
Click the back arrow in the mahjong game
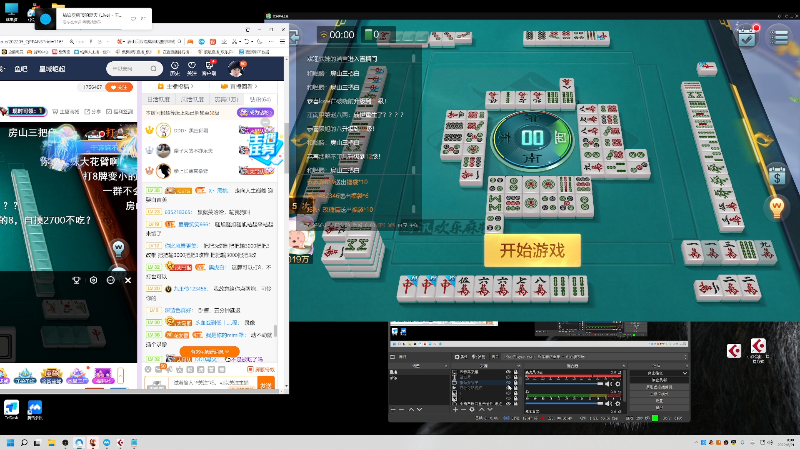pos(294,36)
